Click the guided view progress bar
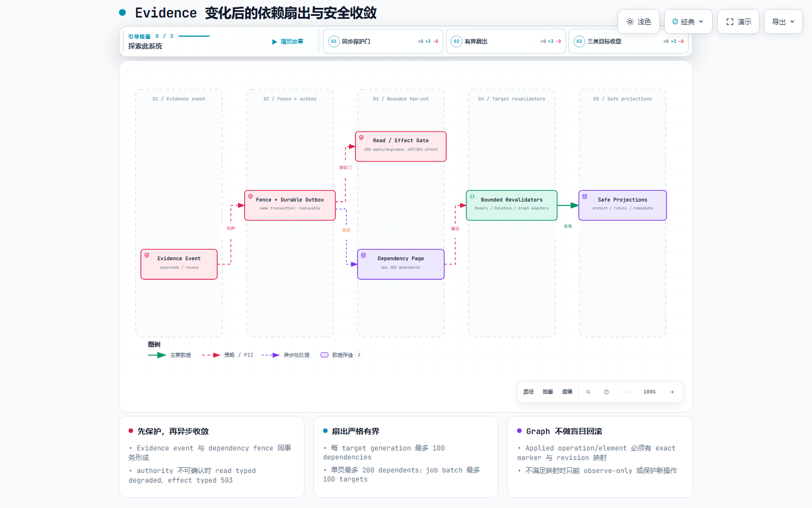Image resolution: width=812 pixels, height=508 pixels. click(194, 36)
